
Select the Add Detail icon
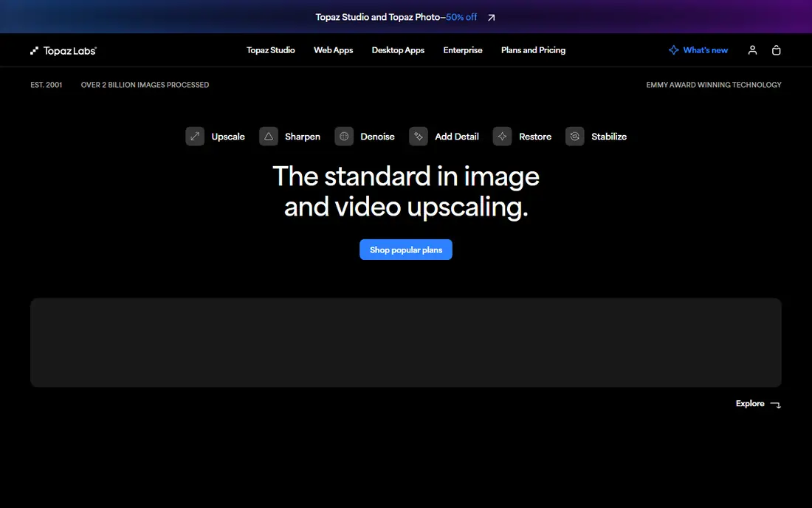419,137
